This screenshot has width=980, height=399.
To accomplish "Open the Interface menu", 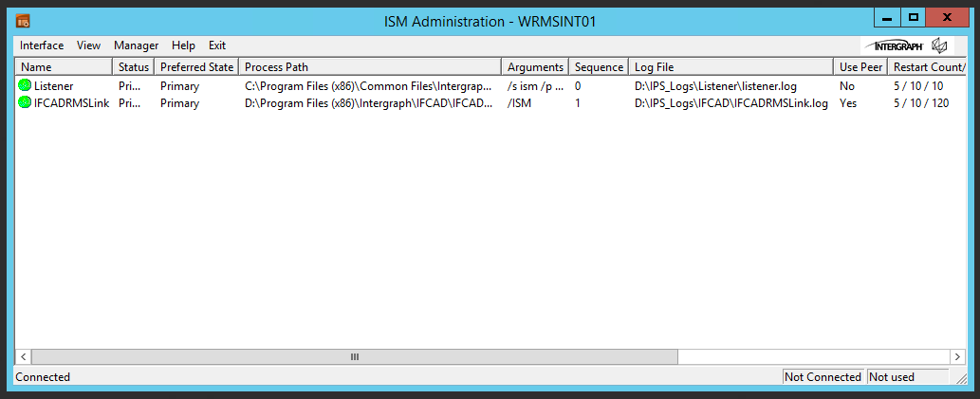I will click(42, 45).
